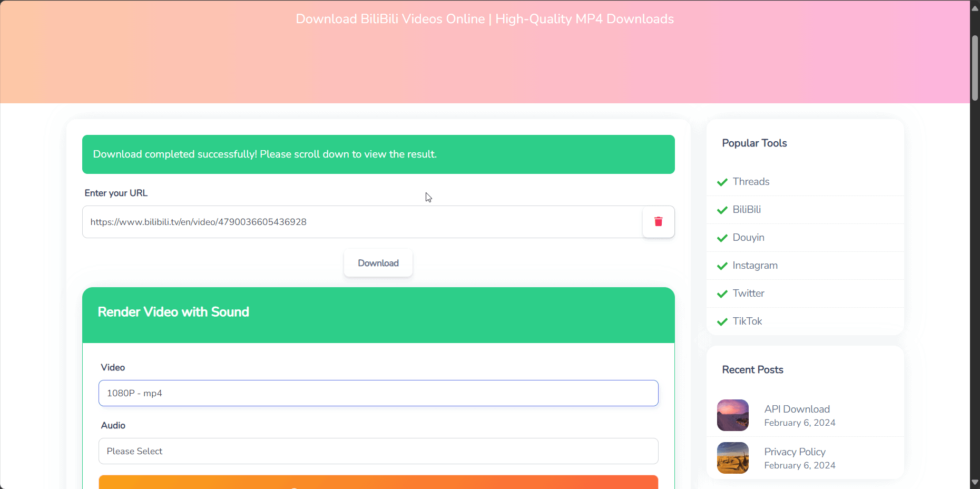Click the checkmark icon beside Instagram
The image size is (980, 489).
722,266
